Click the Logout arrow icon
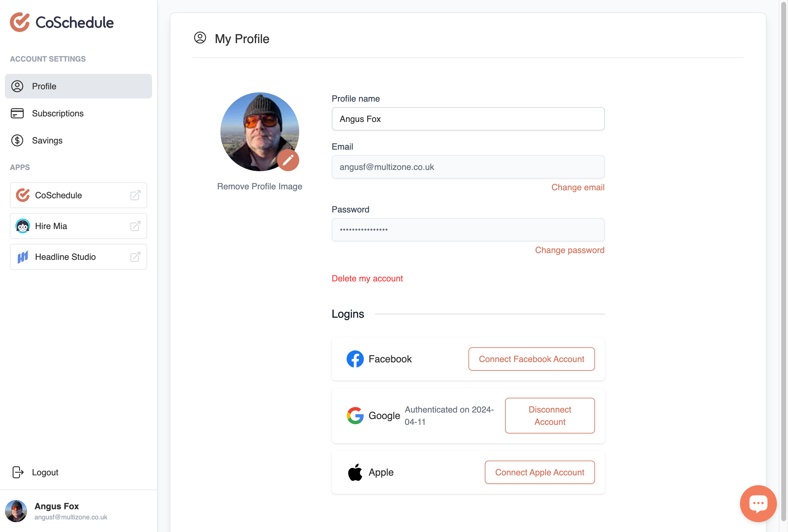Screen dimensions: 788x532 pyautogui.click(x=17, y=472)
